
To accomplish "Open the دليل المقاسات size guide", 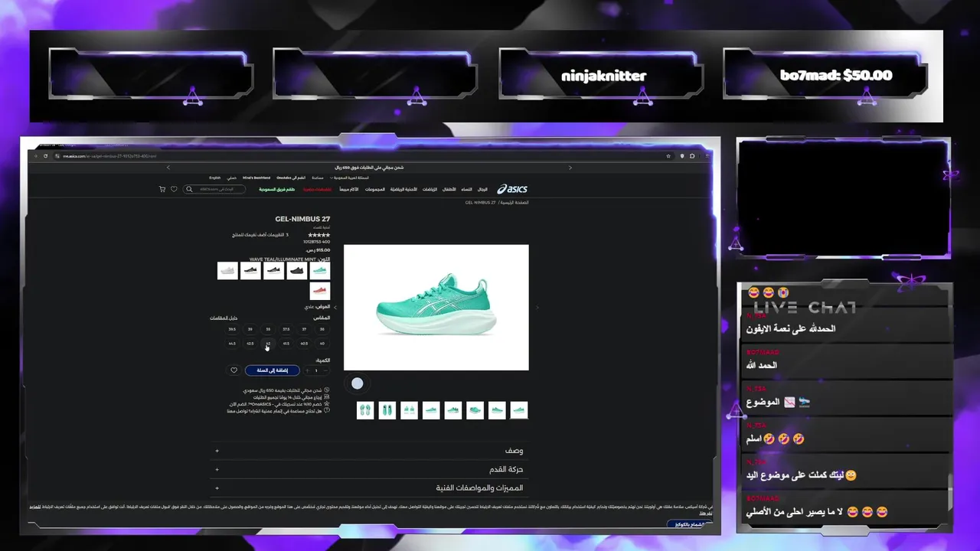I will pos(224,318).
